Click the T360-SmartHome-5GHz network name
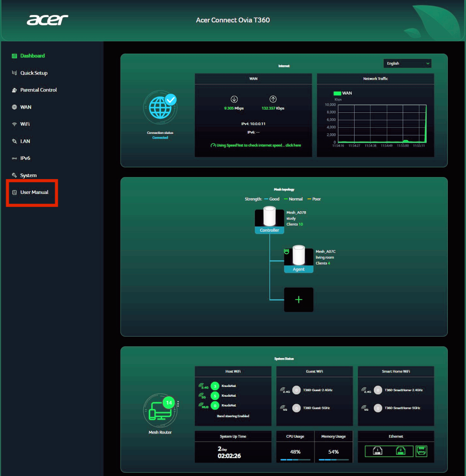Viewport: 466px width, 476px height. click(402, 408)
